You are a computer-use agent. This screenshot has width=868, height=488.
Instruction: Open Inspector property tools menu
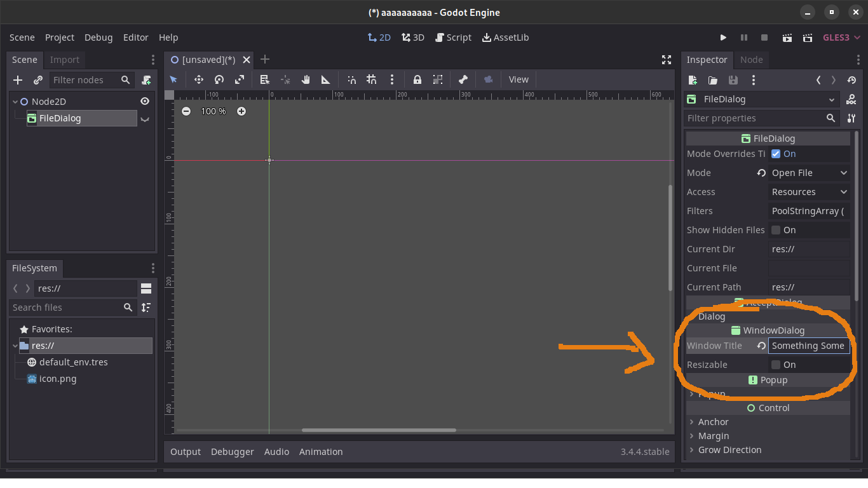coord(851,118)
